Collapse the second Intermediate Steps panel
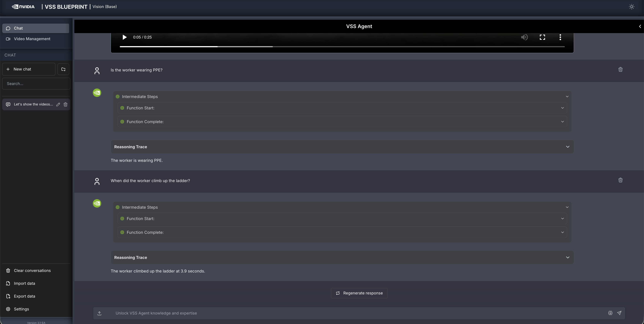 (567, 207)
